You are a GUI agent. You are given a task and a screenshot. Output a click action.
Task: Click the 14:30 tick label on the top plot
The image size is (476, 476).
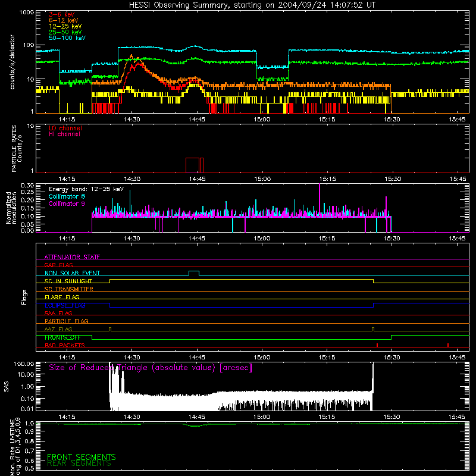(131, 120)
